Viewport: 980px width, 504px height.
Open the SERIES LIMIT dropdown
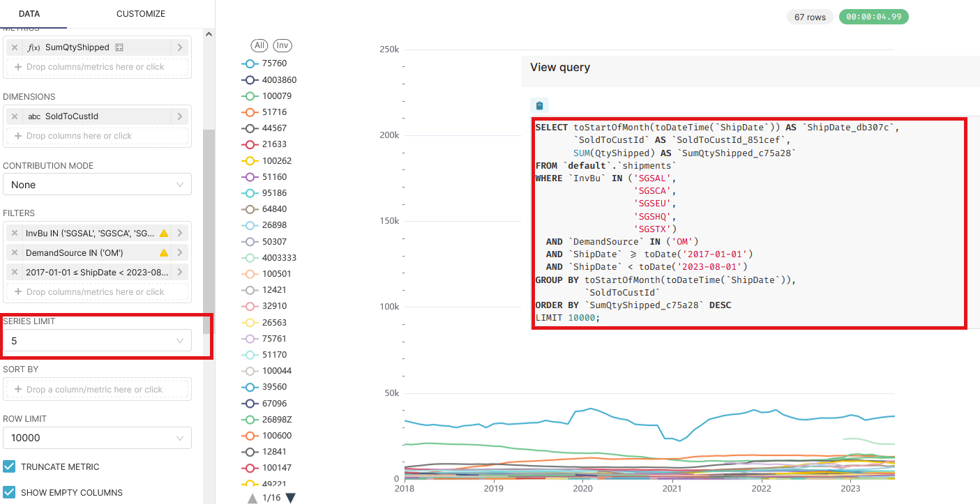click(97, 341)
